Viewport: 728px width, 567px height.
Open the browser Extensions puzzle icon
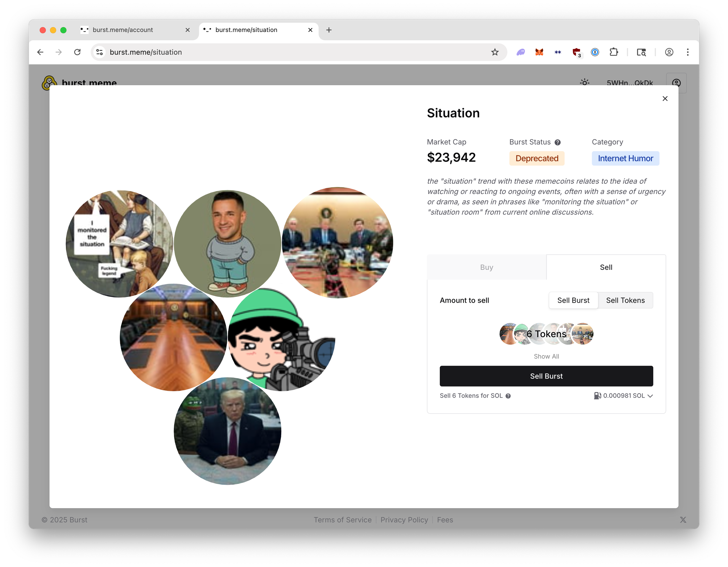click(613, 52)
